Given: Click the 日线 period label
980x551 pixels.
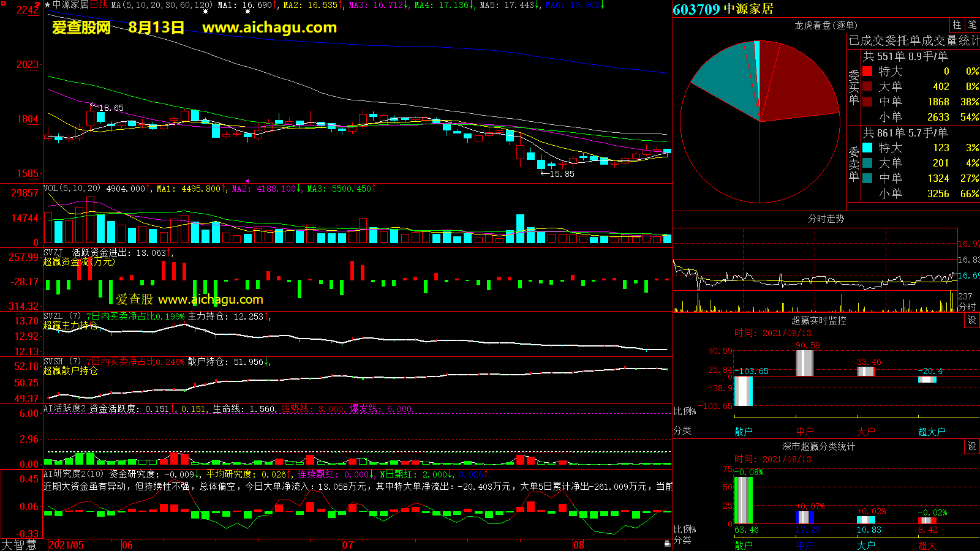Looking at the screenshot, I should [99, 5].
